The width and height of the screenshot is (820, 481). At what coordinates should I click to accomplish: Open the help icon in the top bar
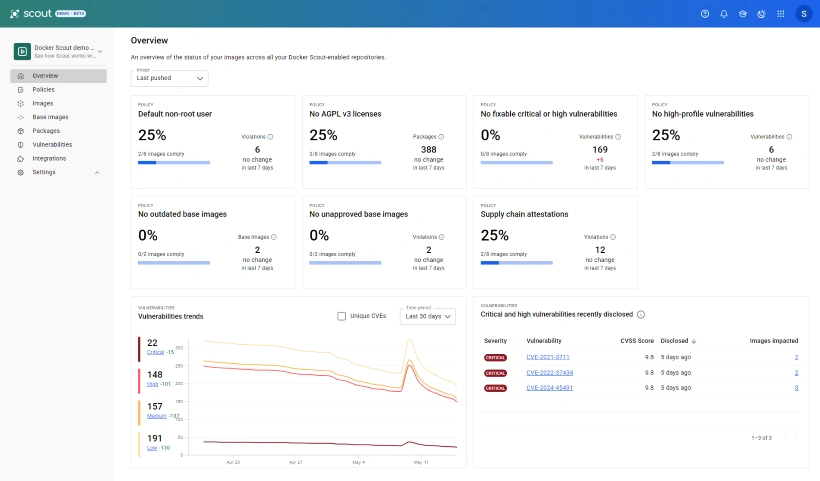click(705, 14)
